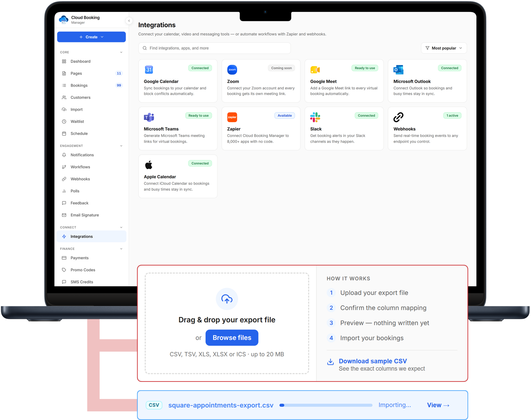Image resolution: width=531 pixels, height=420 pixels.
Task: Click the Connected badge on Apple Calendar
Action: [x=200, y=163]
